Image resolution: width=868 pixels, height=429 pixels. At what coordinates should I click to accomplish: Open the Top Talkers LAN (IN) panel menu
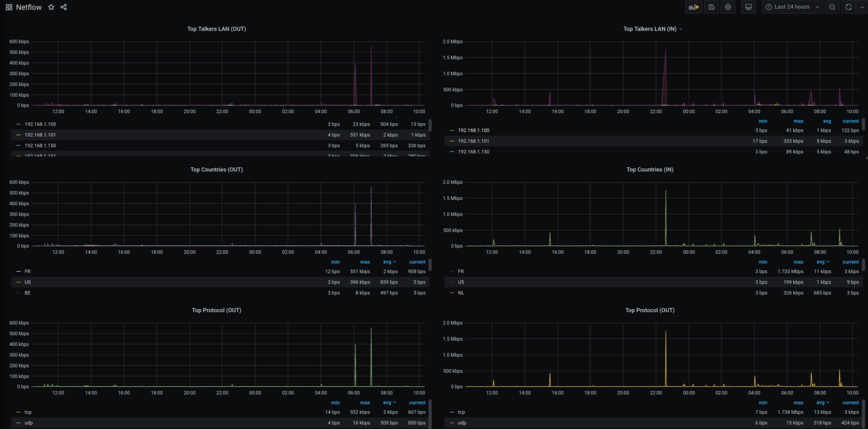pos(680,29)
